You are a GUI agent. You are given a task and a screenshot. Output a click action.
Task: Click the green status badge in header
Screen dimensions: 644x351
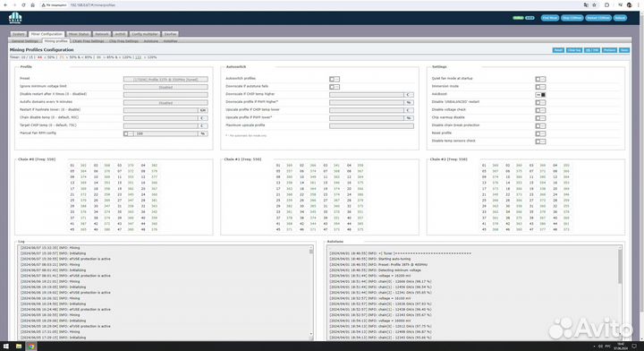click(518, 18)
